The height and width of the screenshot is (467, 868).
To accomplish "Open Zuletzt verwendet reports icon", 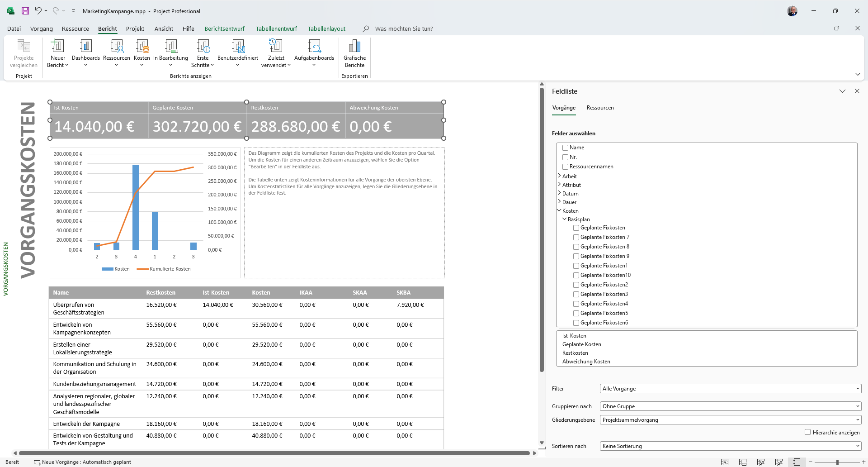I will (x=276, y=53).
